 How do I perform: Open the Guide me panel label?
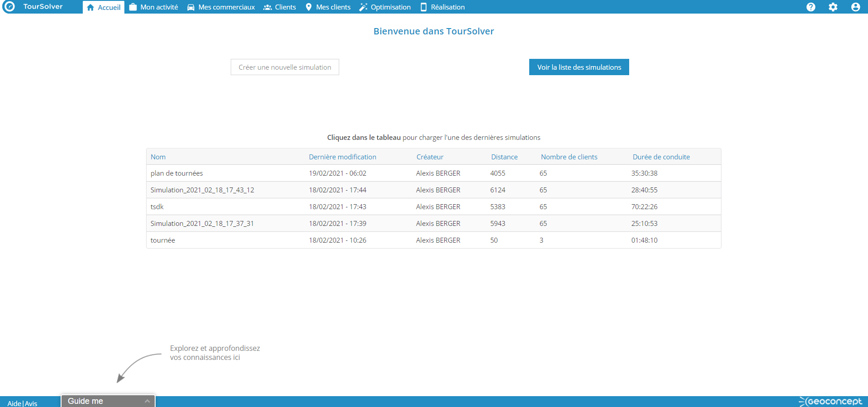85,401
